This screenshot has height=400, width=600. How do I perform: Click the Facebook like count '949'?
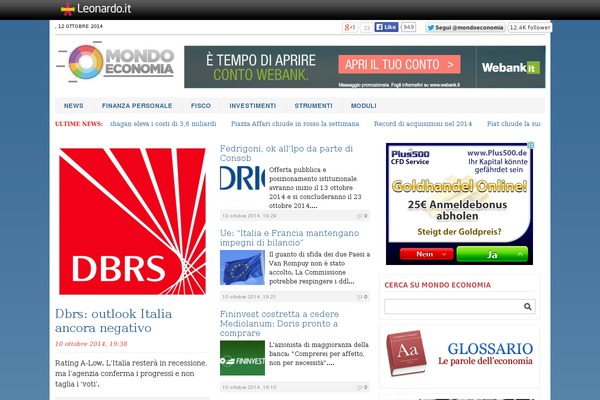pos(408,27)
